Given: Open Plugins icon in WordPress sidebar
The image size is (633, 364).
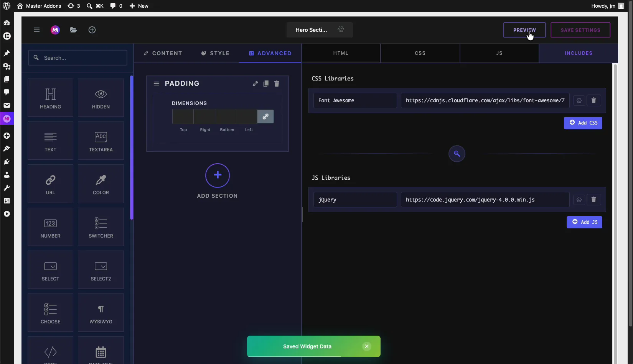Looking at the screenshot, I should pyautogui.click(x=7, y=162).
